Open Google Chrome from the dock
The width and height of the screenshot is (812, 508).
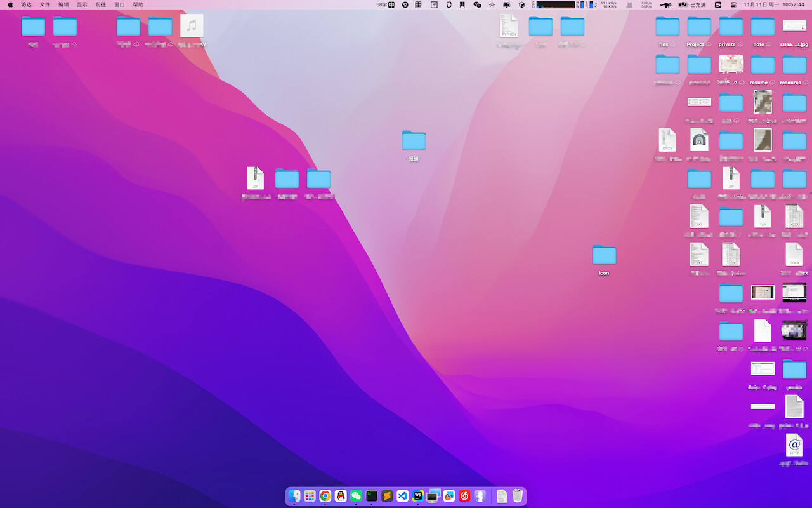[325, 496]
